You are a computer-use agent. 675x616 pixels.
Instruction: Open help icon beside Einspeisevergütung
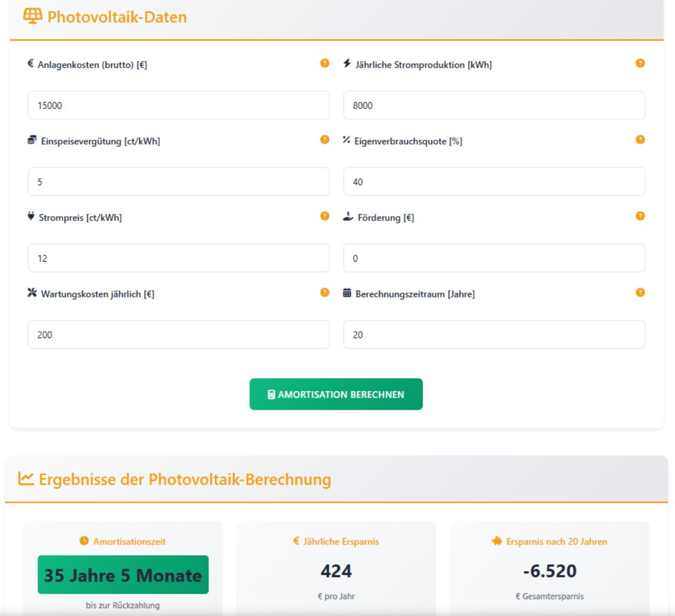point(325,140)
